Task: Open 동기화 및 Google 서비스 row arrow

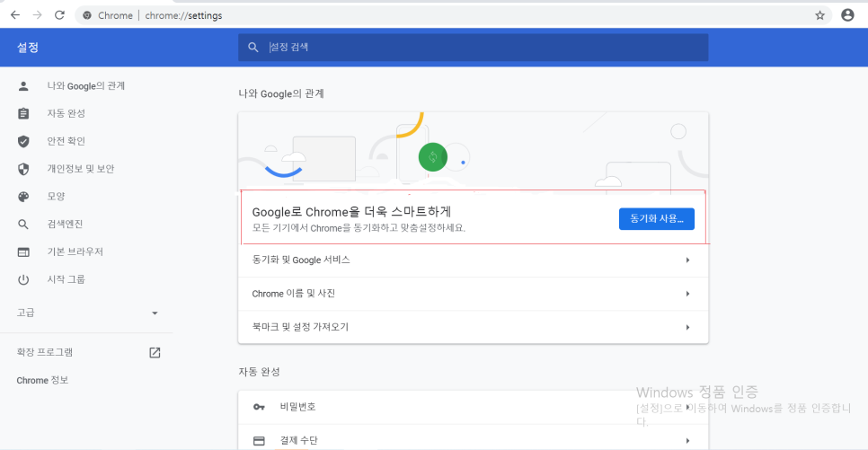Action: [687, 260]
